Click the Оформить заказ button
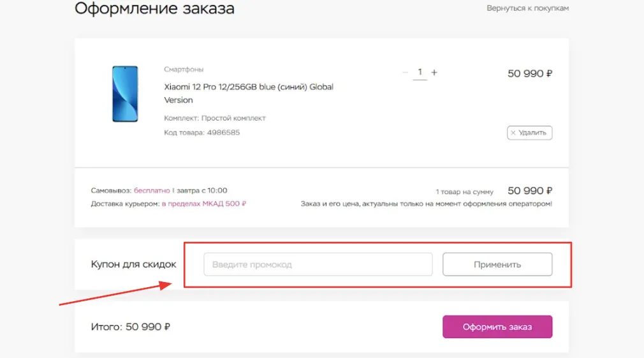 (x=497, y=327)
